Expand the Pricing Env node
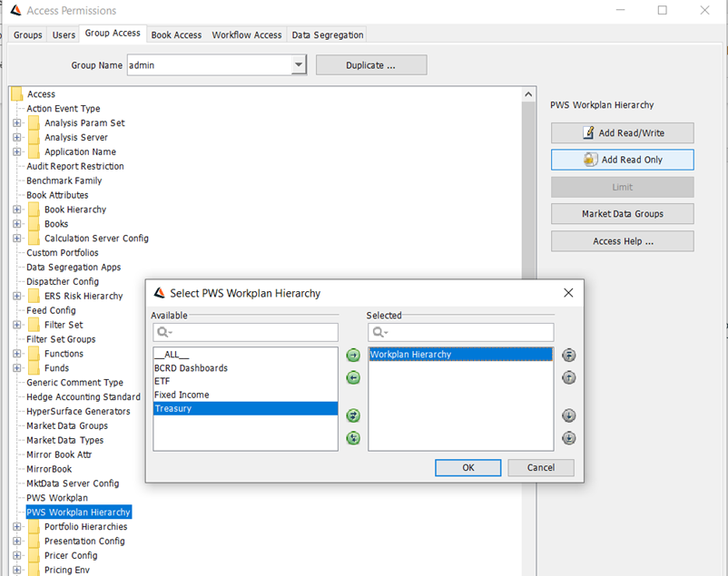Screen dimensions: 728x576 click(17, 570)
